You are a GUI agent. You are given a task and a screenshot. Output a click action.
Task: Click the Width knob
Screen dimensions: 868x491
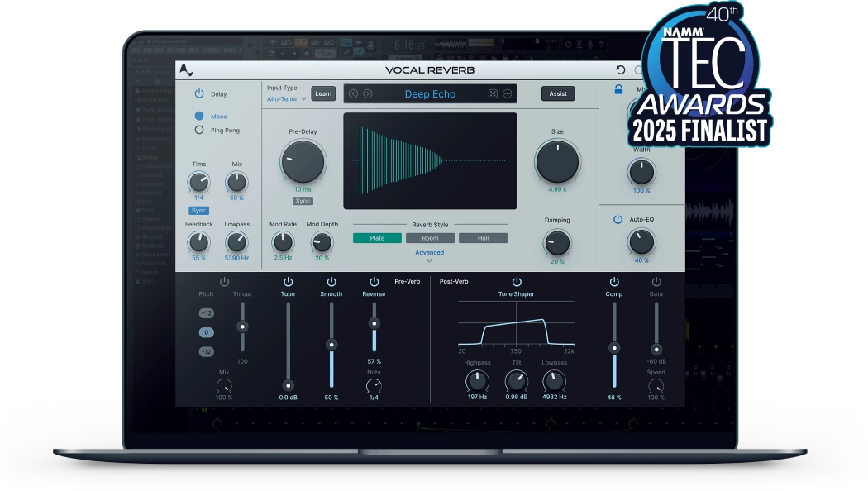click(641, 172)
